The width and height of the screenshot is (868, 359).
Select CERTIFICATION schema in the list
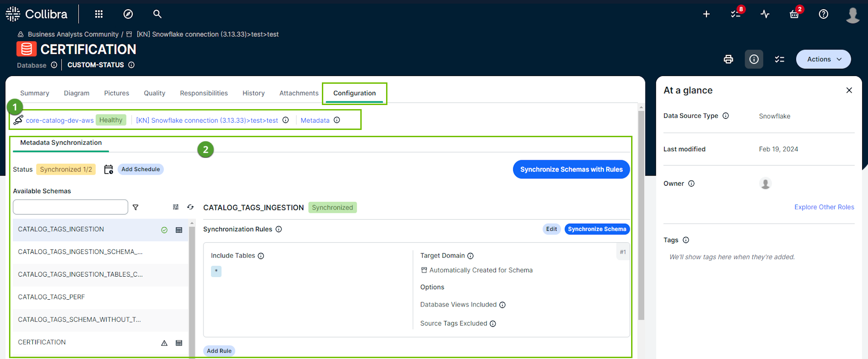42,342
